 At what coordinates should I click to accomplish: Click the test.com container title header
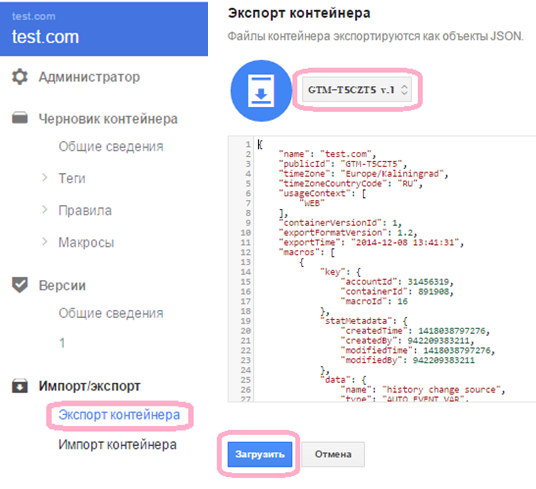point(45,37)
